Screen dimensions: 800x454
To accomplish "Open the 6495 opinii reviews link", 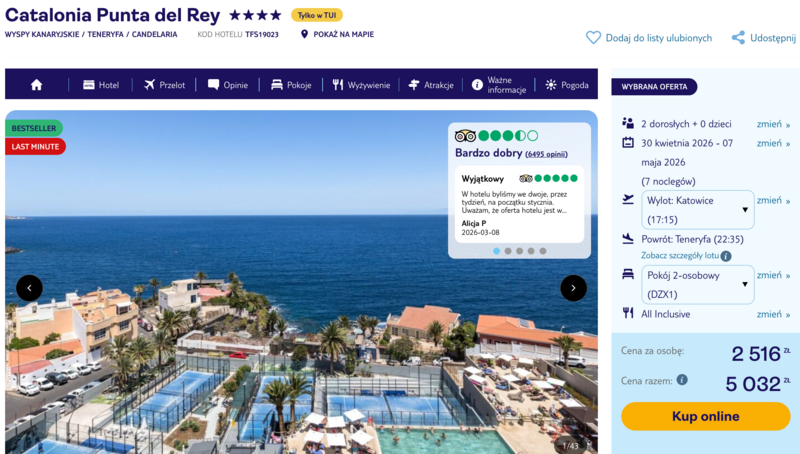I will point(546,154).
